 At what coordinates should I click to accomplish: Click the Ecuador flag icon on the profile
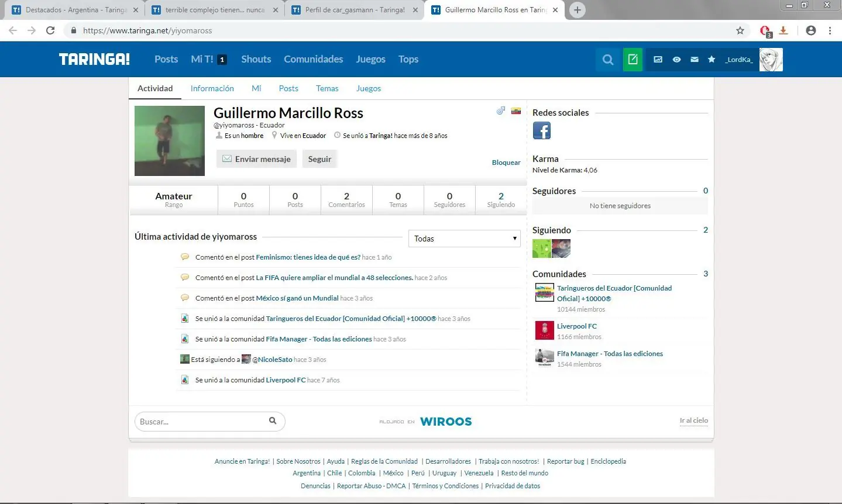[516, 111]
